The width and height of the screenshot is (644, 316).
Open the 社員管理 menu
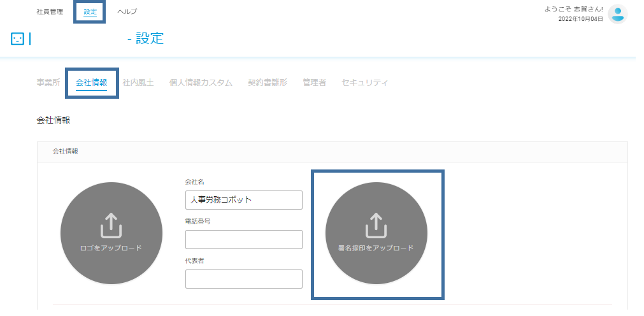pyautogui.click(x=50, y=11)
